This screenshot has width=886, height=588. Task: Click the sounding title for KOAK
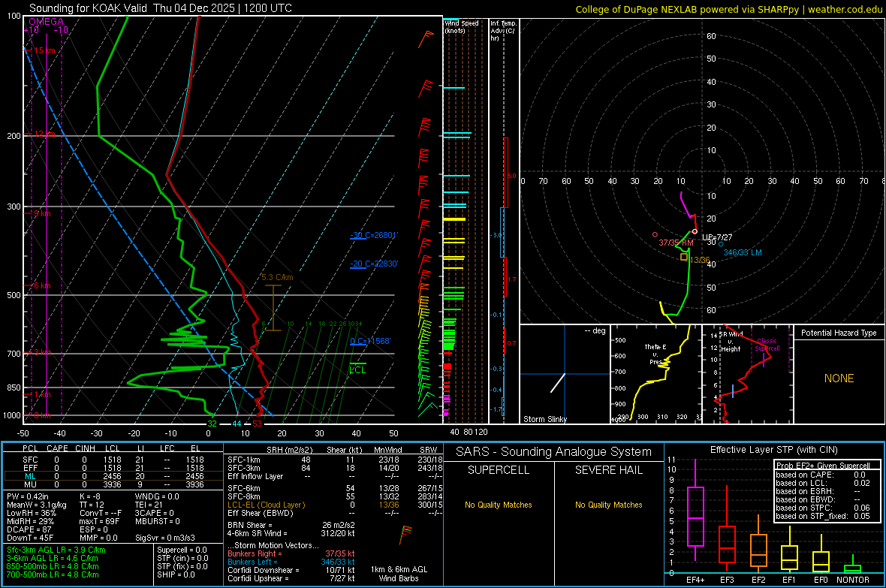(161, 8)
